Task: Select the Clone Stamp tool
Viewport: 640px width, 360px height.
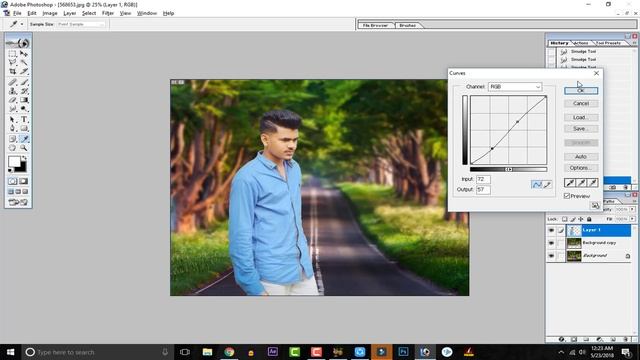Action: pos(13,91)
